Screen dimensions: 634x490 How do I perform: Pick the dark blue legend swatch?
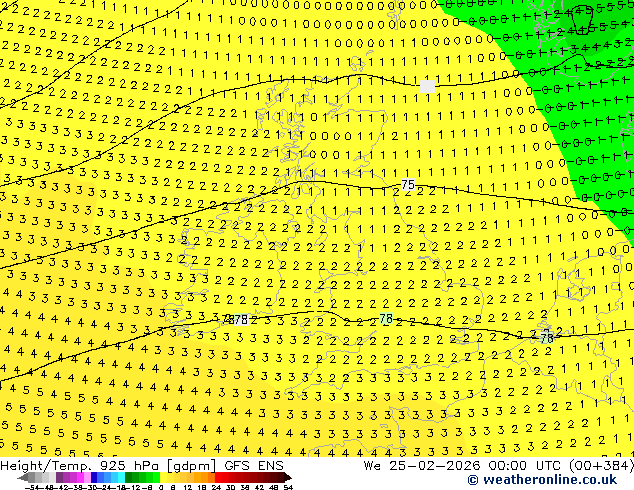pyautogui.click(x=94, y=477)
